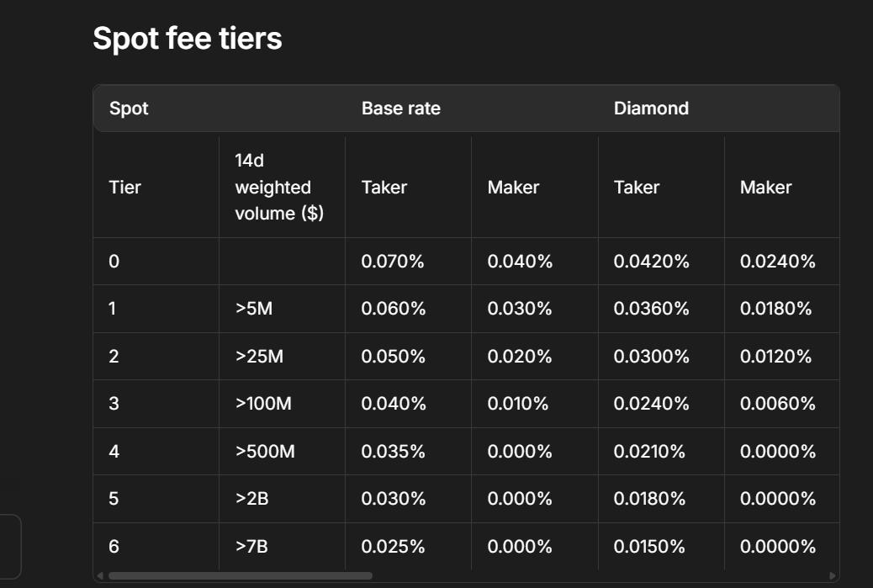Click the Spot header cell
The image size is (873, 588).
click(x=129, y=109)
